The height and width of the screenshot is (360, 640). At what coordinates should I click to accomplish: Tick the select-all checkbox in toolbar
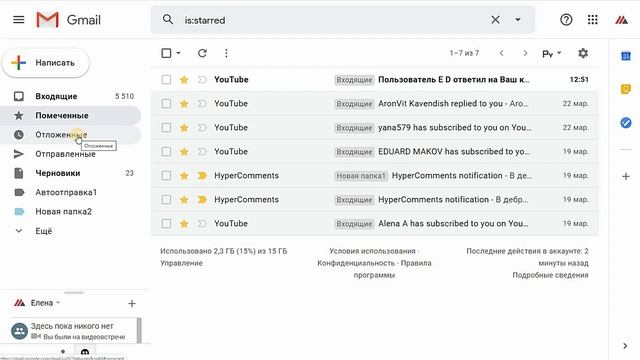[x=166, y=53]
